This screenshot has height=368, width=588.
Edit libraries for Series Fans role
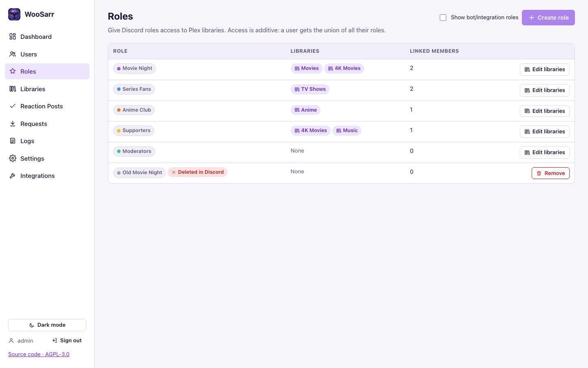click(x=544, y=90)
